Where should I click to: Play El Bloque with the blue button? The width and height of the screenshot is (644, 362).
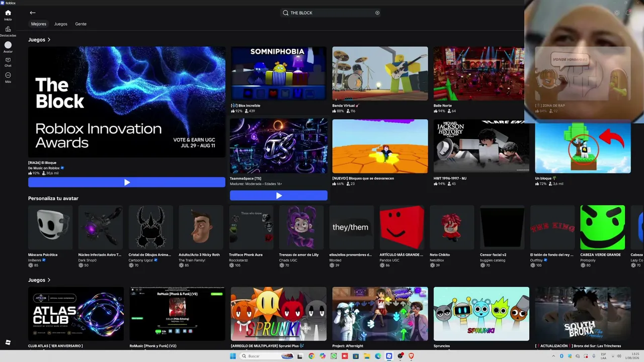tap(127, 183)
